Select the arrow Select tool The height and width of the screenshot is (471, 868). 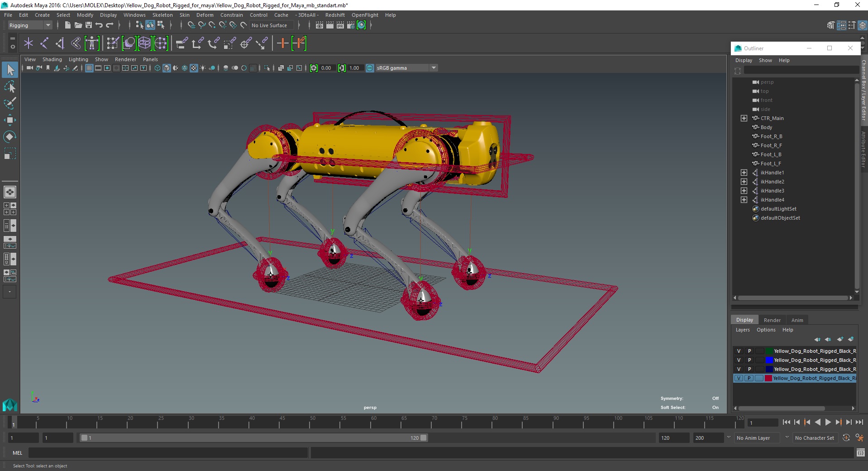tap(10, 70)
